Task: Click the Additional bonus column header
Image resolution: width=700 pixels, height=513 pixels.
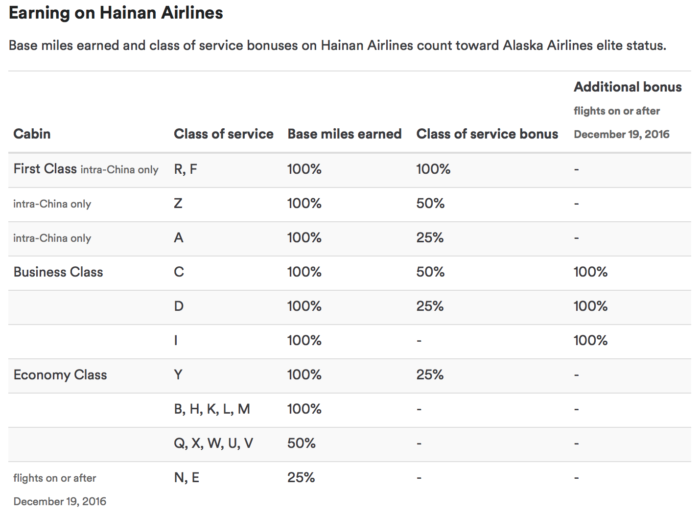Action: pos(627,87)
